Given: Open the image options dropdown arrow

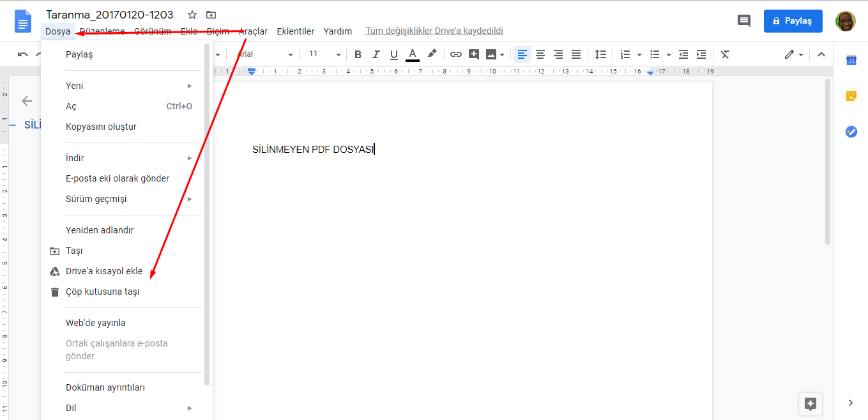Looking at the screenshot, I should click(x=502, y=55).
